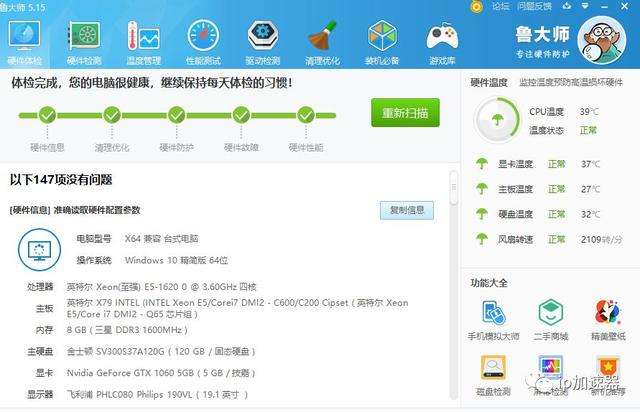The height and width of the screenshot is (412, 640).
Task: Click the 清理优化 checkmark step
Action: click(x=112, y=115)
